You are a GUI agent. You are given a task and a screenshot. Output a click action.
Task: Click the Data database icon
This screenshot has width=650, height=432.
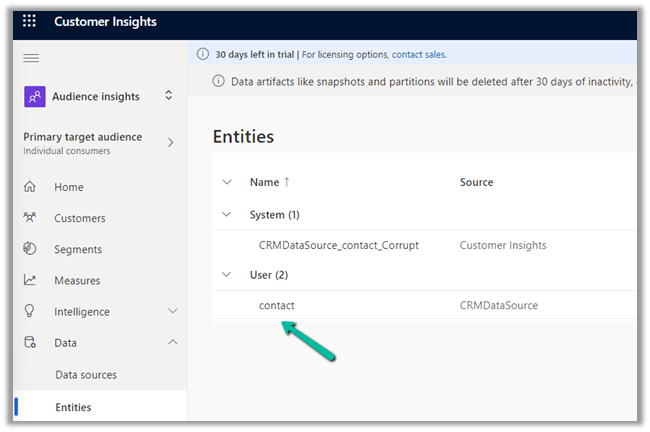pyautogui.click(x=30, y=343)
